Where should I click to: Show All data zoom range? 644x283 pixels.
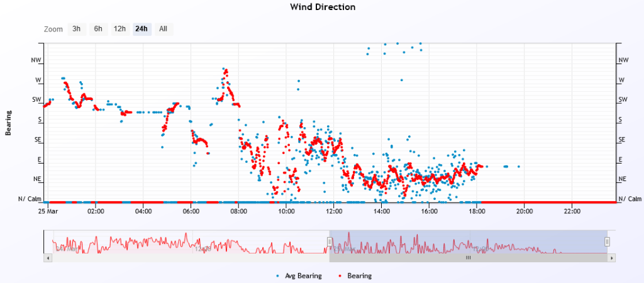coord(164,29)
